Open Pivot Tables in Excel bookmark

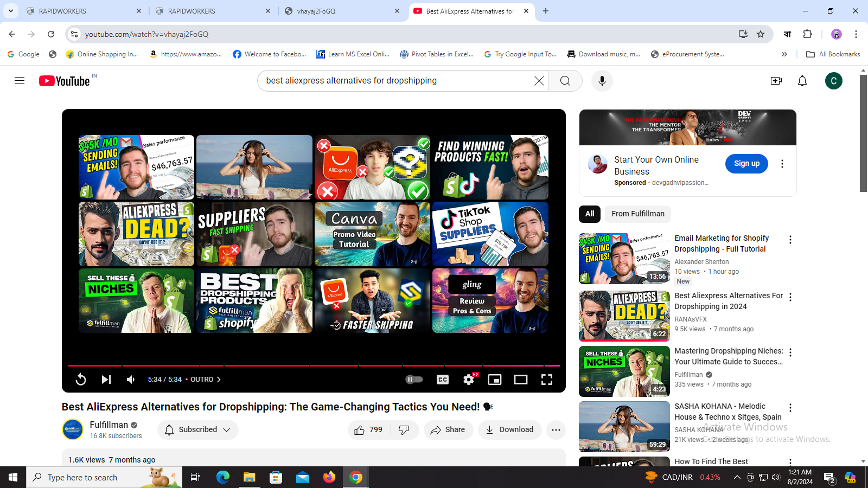coord(437,54)
